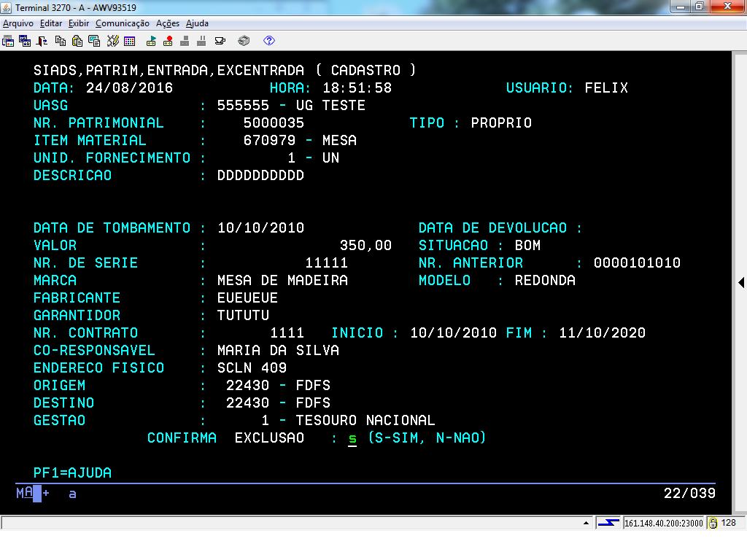This screenshot has width=747, height=560.
Task: Open the color grid icon
Action: [x=130, y=41]
